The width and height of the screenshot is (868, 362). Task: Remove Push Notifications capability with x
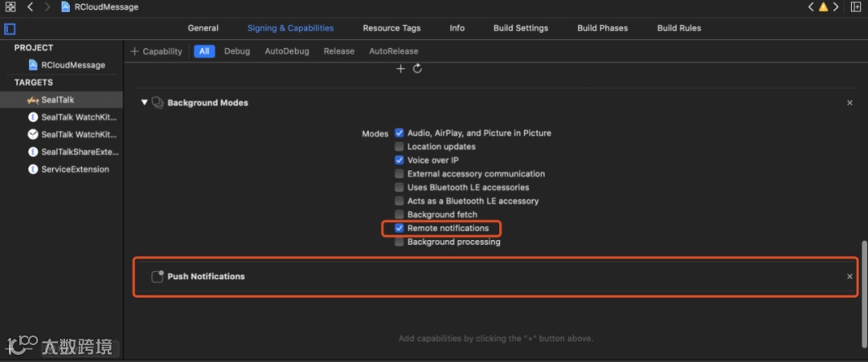coord(850,277)
